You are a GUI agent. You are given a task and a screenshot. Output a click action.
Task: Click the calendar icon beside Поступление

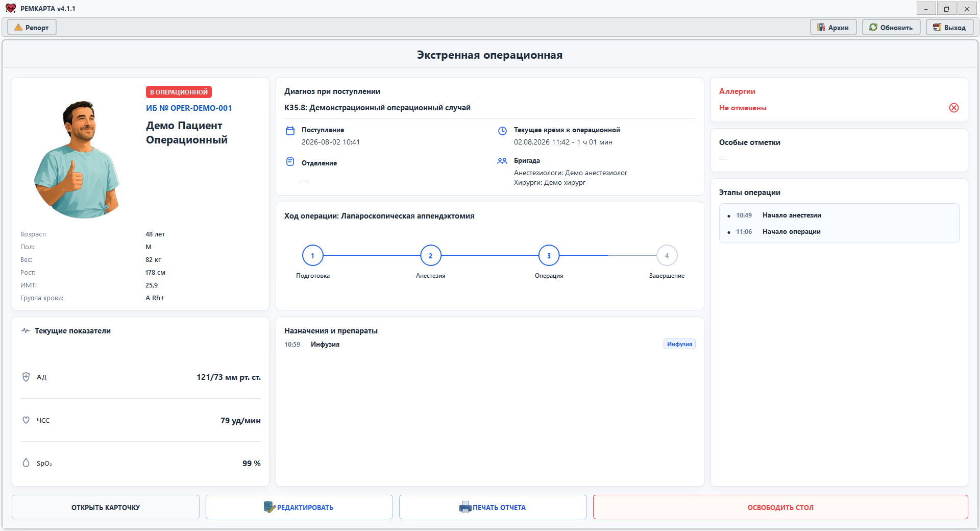[290, 131]
